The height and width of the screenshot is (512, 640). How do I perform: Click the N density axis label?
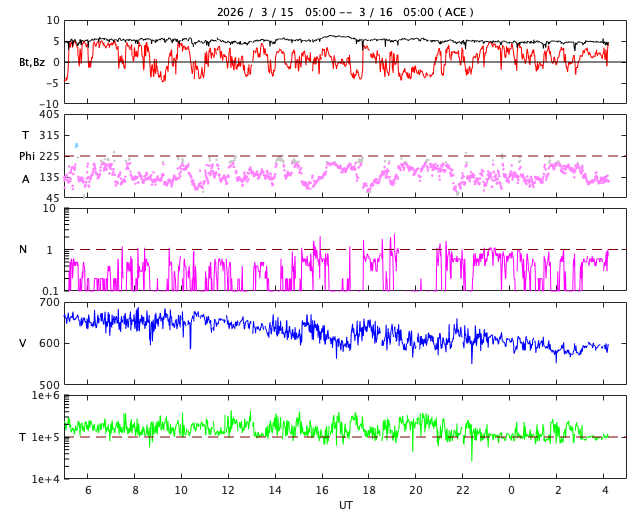(x=23, y=249)
